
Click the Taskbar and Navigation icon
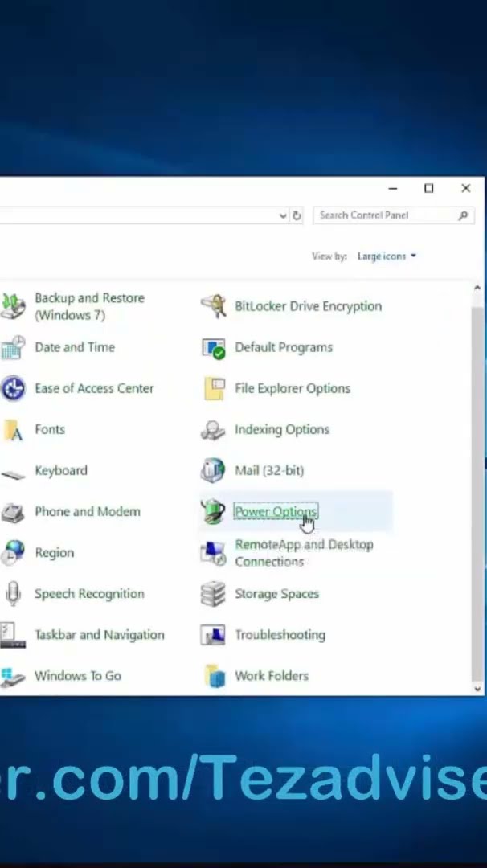point(12,635)
